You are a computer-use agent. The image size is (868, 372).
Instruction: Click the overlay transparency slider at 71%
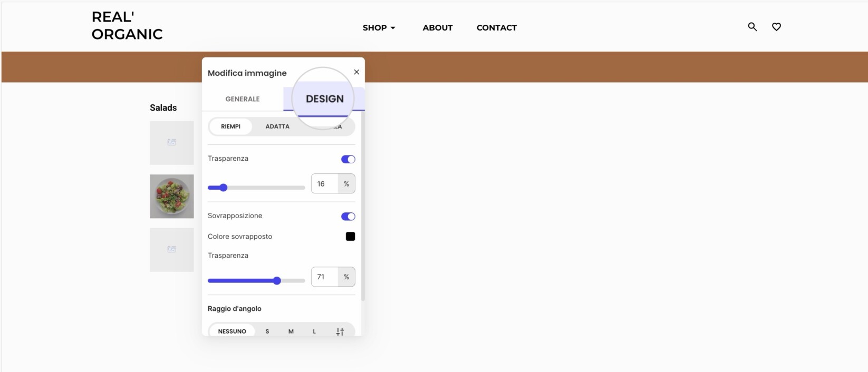coord(256,281)
